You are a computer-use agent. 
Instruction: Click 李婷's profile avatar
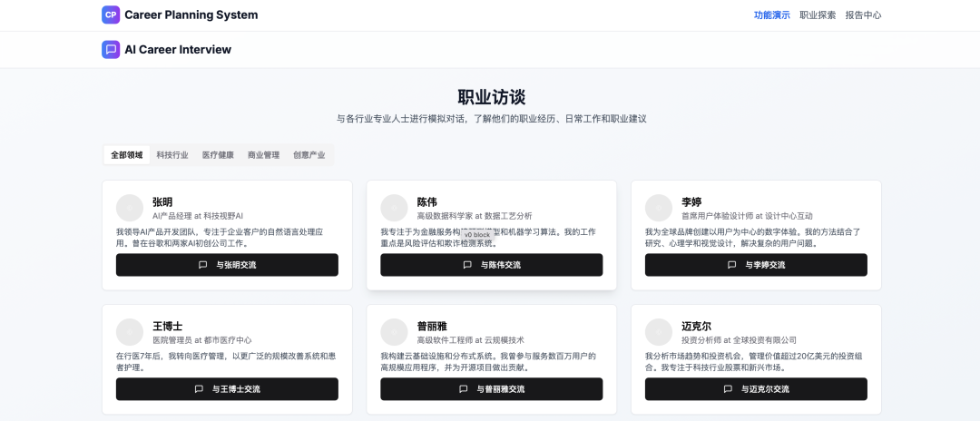click(x=659, y=208)
